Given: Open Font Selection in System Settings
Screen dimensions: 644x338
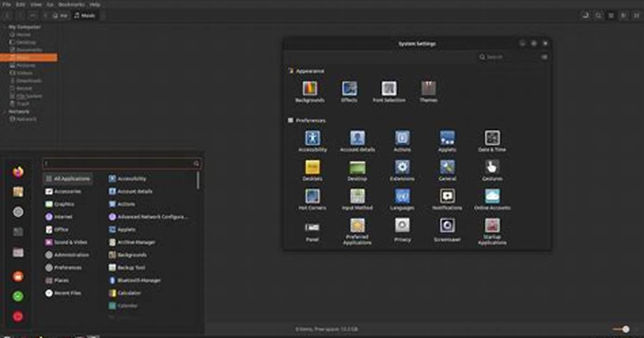Looking at the screenshot, I should (x=389, y=91).
